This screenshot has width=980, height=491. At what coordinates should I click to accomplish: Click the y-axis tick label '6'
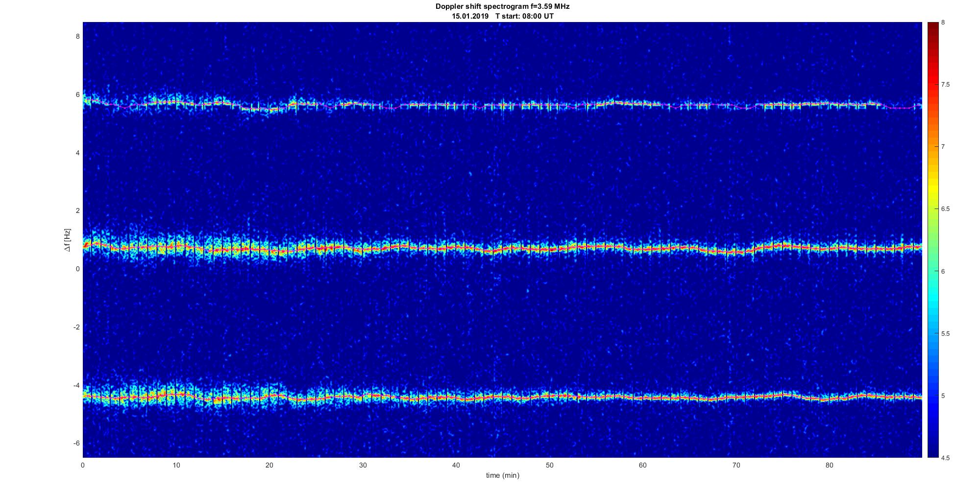pos(77,94)
